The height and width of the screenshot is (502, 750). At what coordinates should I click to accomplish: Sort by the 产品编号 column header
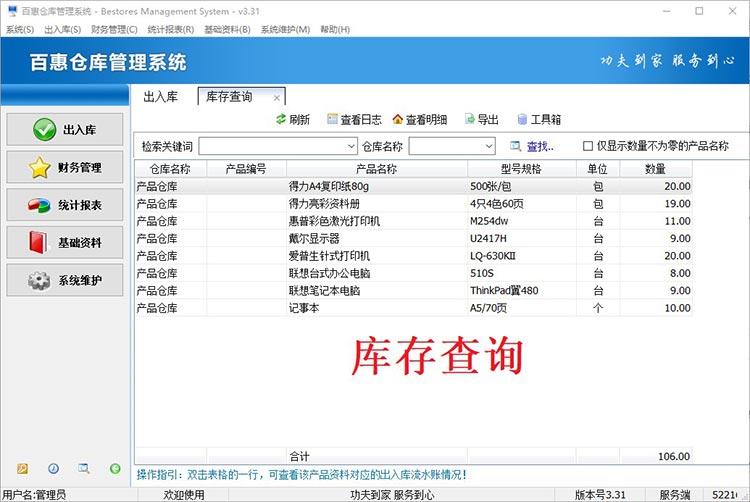246,169
